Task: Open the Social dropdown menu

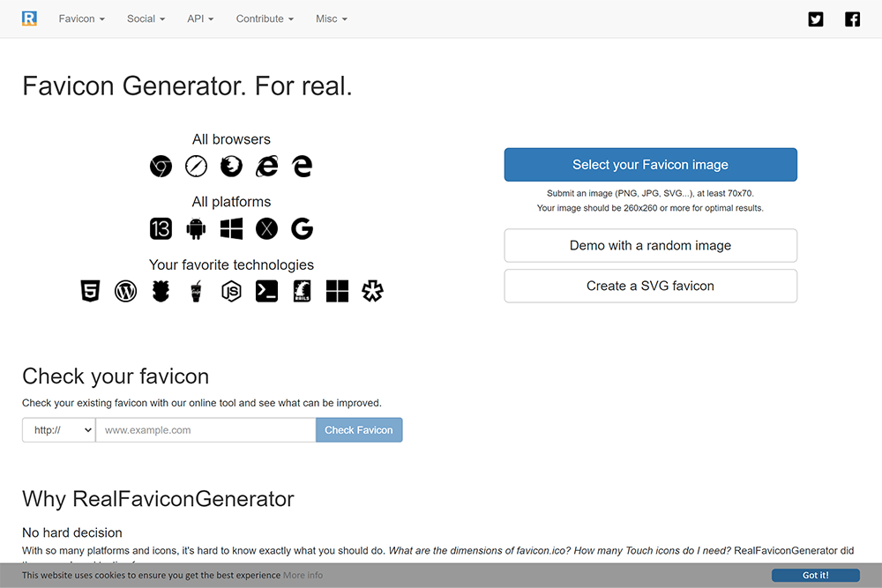Action: [x=146, y=19]
